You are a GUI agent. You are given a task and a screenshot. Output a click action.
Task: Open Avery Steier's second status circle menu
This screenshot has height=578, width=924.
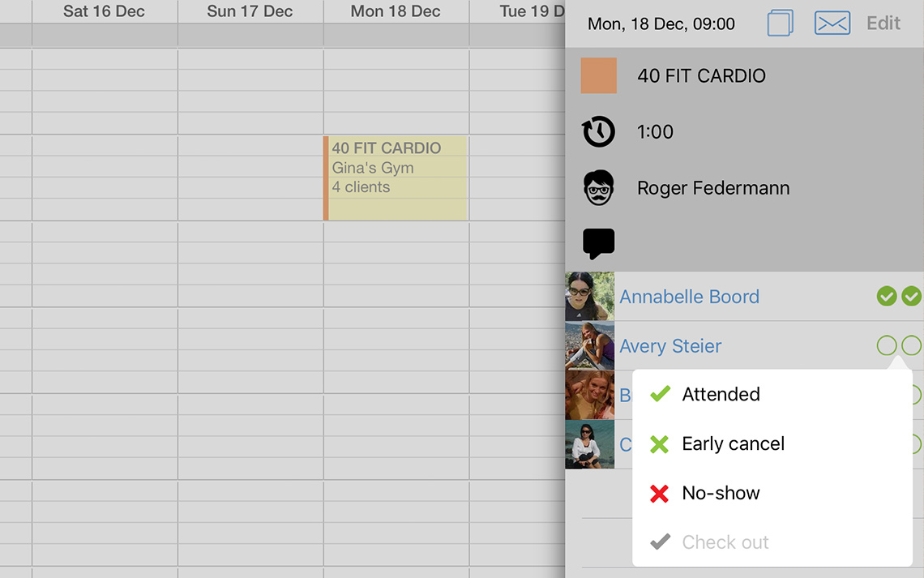pos(912,346)
